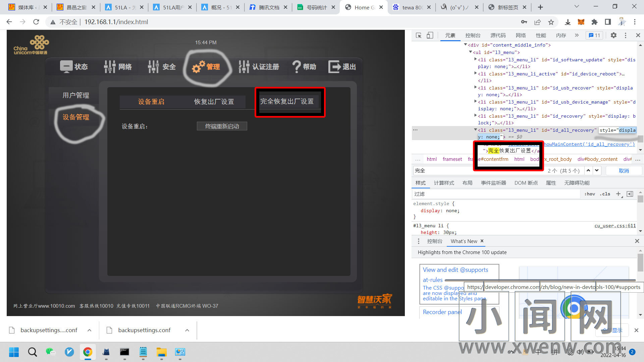Screen dimensions: 644x362
Task: Click the div#body_content breadcrumb
Action: (597, 159)
